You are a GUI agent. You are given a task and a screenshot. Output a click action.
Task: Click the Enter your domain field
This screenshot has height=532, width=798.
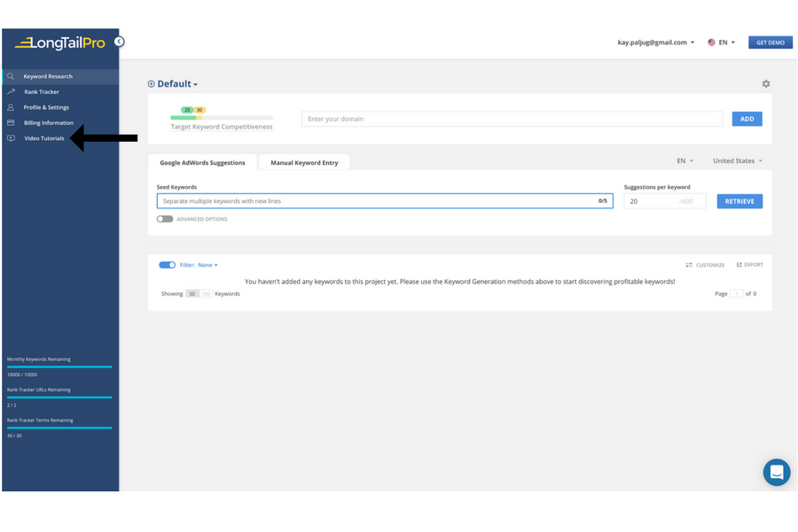(512, 119)
